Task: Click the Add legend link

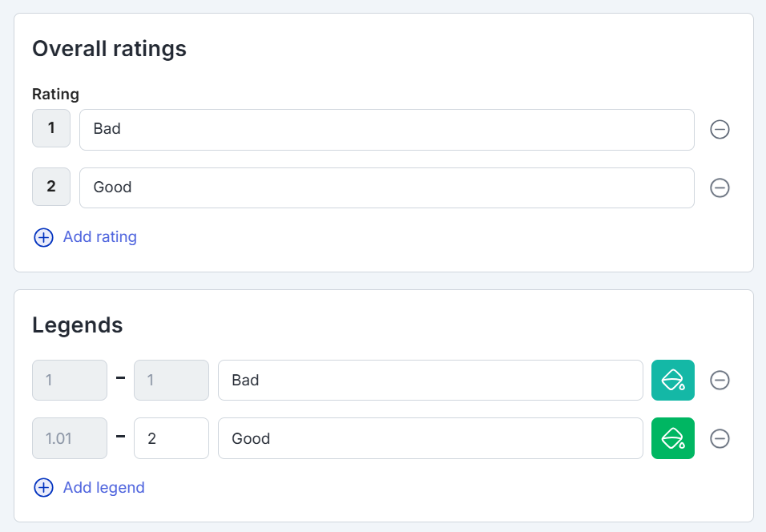Action: coord(103,488)
